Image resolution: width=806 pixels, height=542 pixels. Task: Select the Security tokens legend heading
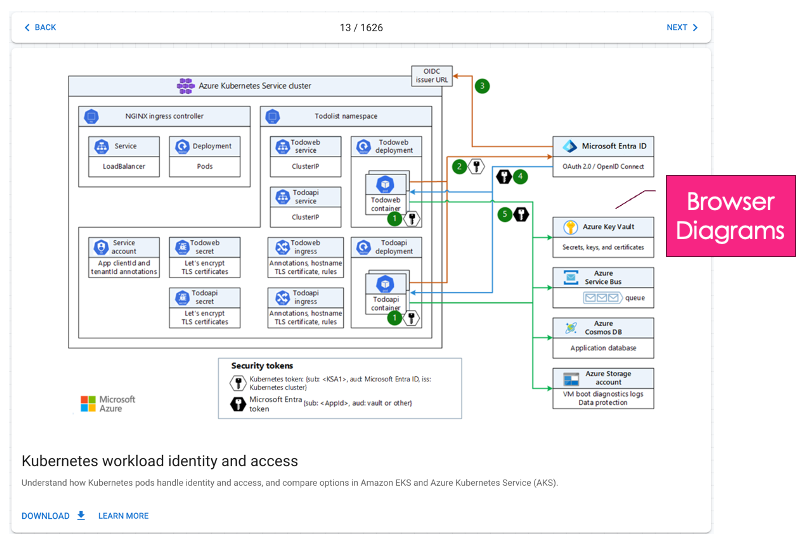[x=262, y=366]
